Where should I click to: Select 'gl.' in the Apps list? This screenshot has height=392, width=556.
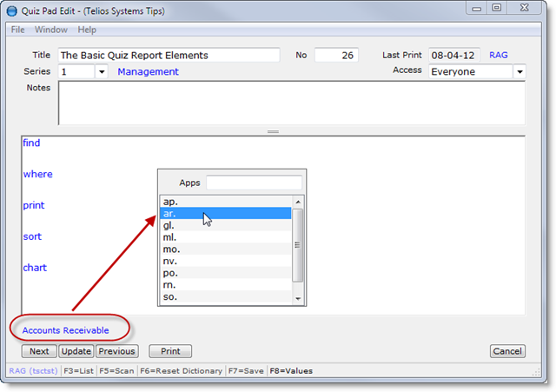point(225,225)
